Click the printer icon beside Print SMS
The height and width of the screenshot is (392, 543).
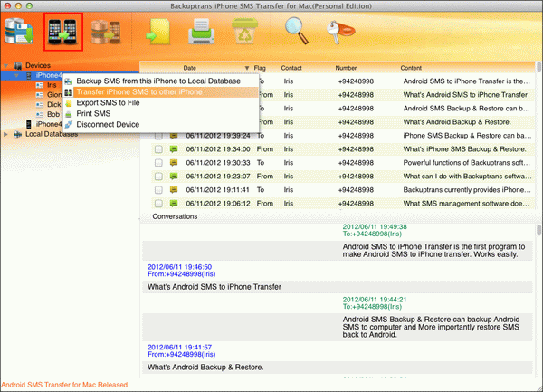(x=69, y=114)
